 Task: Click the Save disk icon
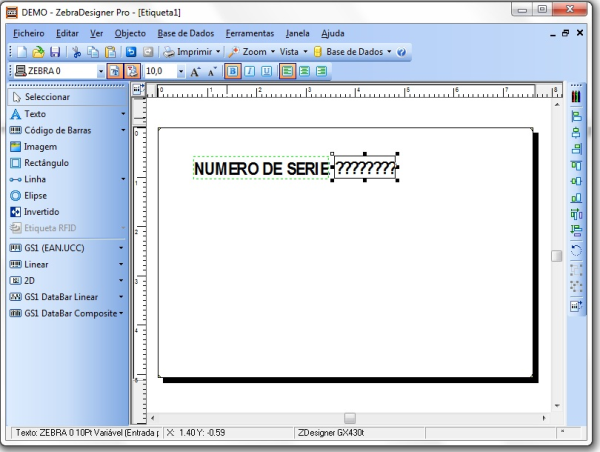click(54, 51)
